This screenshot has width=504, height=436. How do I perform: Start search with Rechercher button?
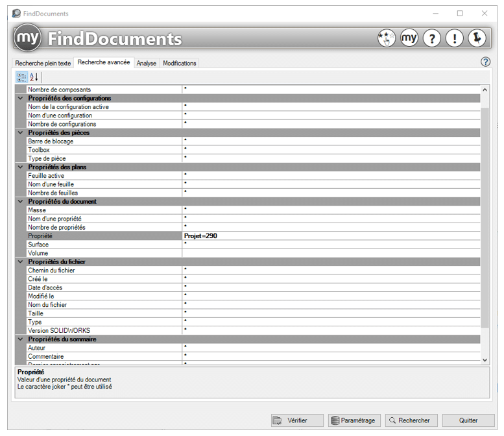(411, 420)
